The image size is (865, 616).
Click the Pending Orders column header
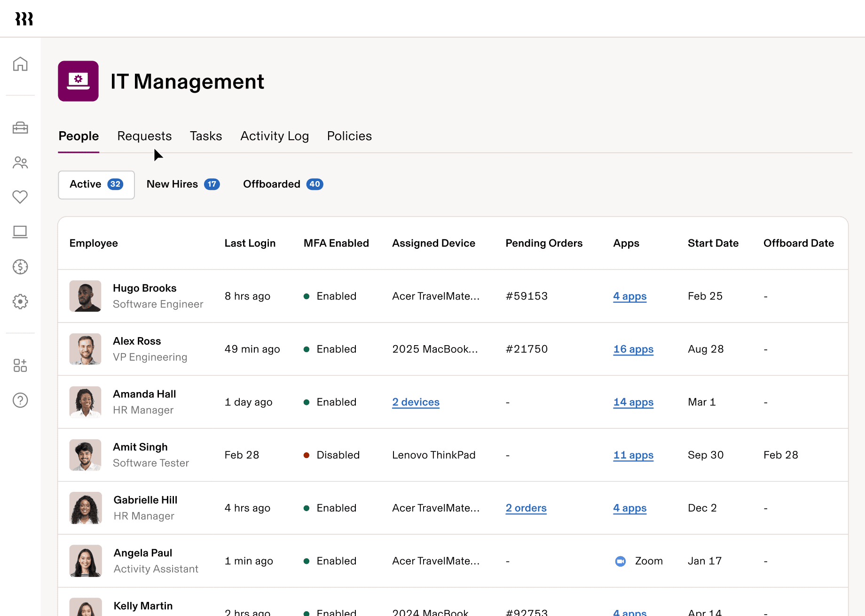pyautogui.click(x=544, y=243)
